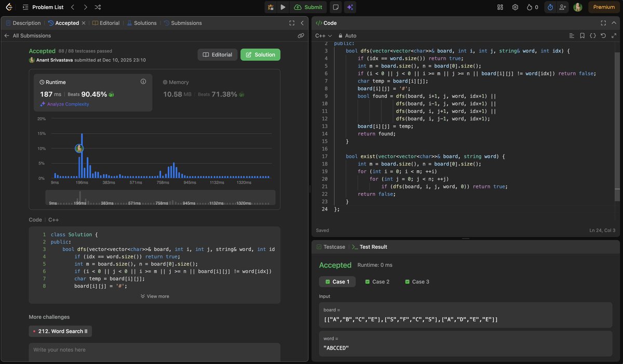Maximize the left panel with fullscreen icon

[x=292, y=23]
